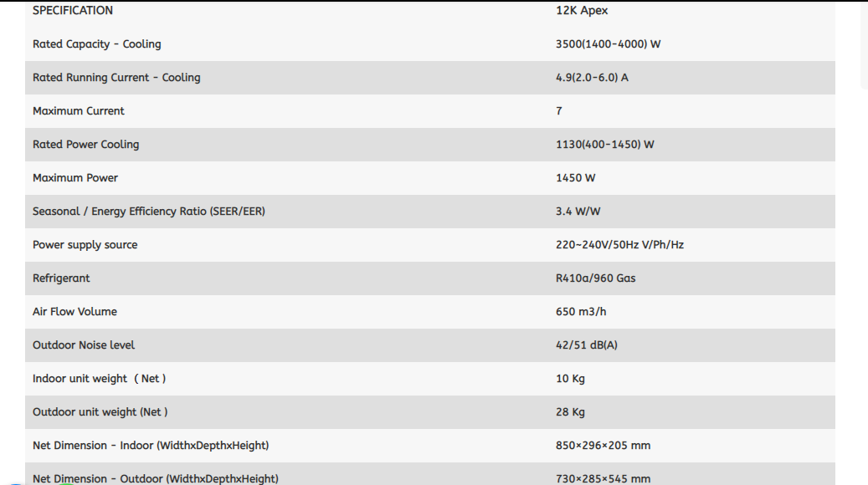Select the Power supply source label
This screenshot has height=485, width=868.
tap(85, 245)
